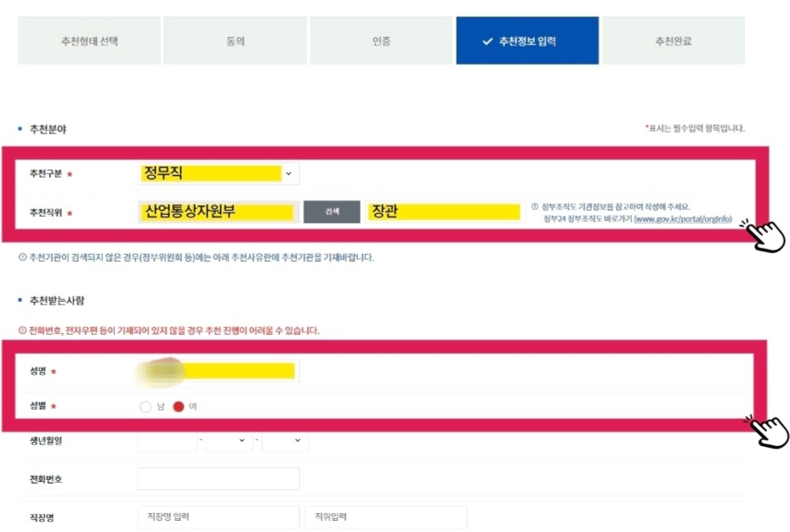Open the 추천구분 dropdown showing 정무직
Viewport: 790px width, 532px height.
[219, 173]
